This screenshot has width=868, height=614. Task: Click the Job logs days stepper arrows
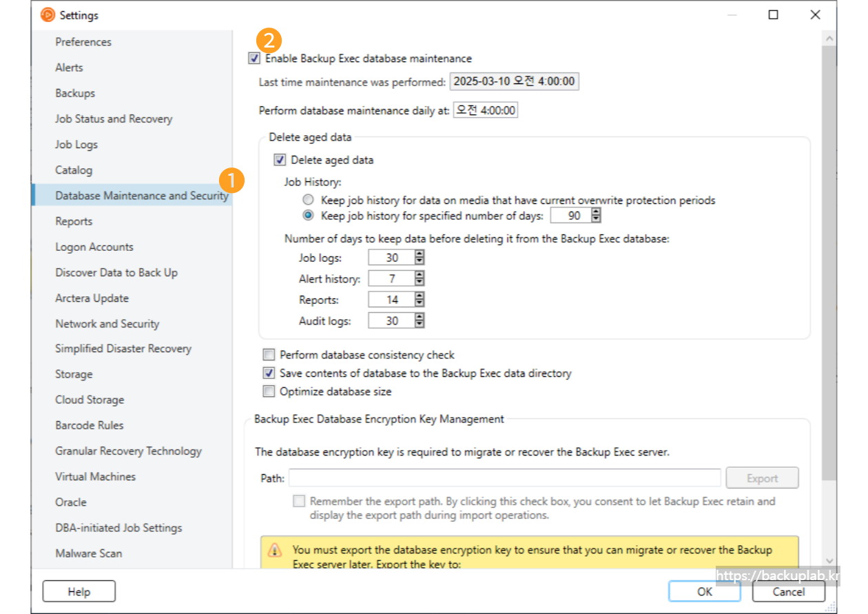click(420, 258)
